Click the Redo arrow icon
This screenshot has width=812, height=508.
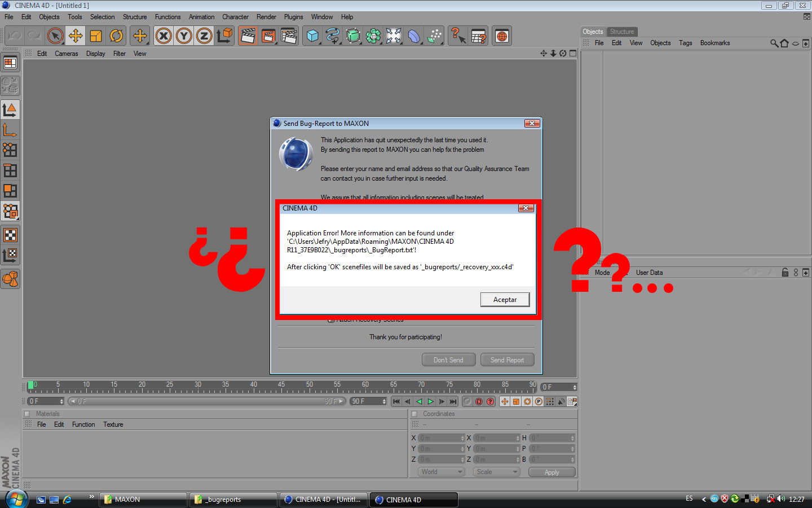point(34,36)
